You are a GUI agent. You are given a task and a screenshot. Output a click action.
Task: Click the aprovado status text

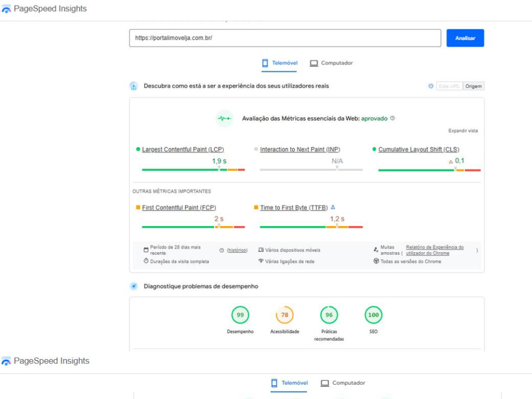(x=374, y=119)
